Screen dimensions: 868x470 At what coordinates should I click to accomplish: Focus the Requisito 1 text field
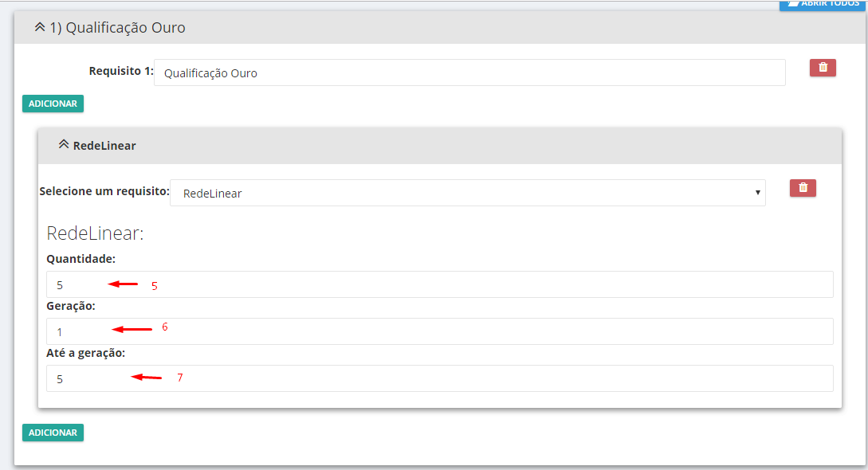point(469,72)
